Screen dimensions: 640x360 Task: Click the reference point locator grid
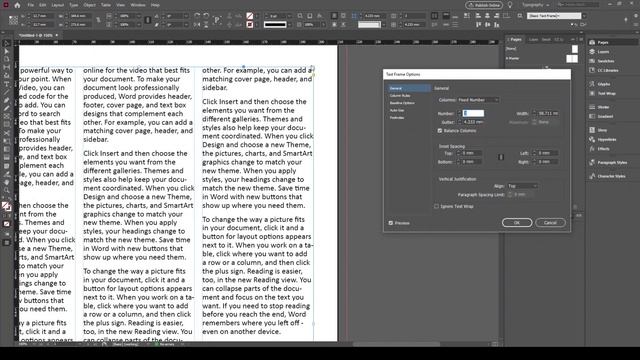(13, 20)
